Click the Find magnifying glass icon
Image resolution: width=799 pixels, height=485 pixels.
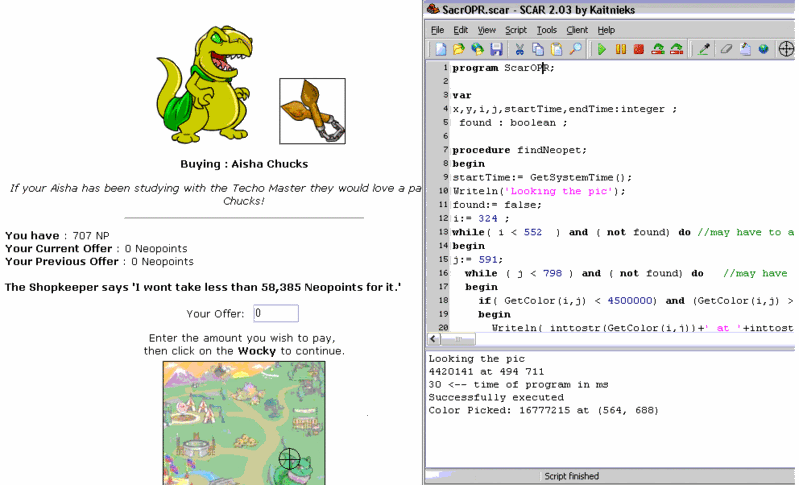point(576,48)
